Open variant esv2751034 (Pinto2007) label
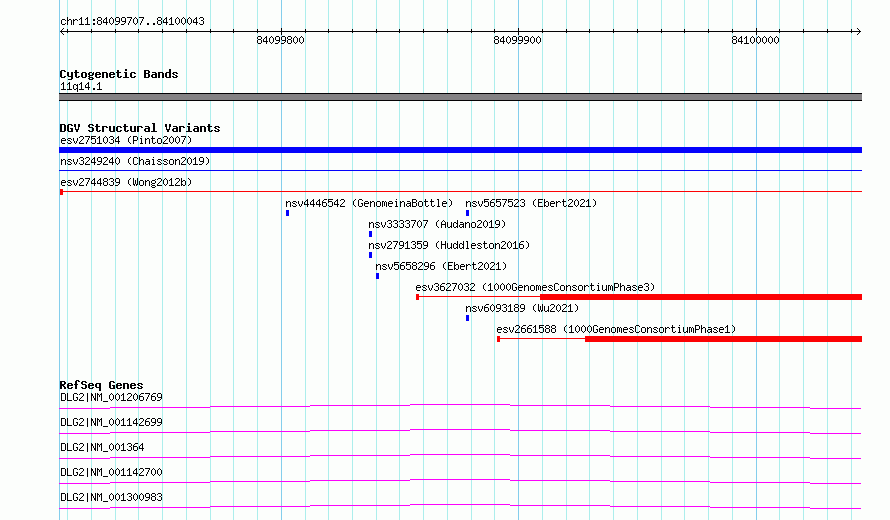 126,140
